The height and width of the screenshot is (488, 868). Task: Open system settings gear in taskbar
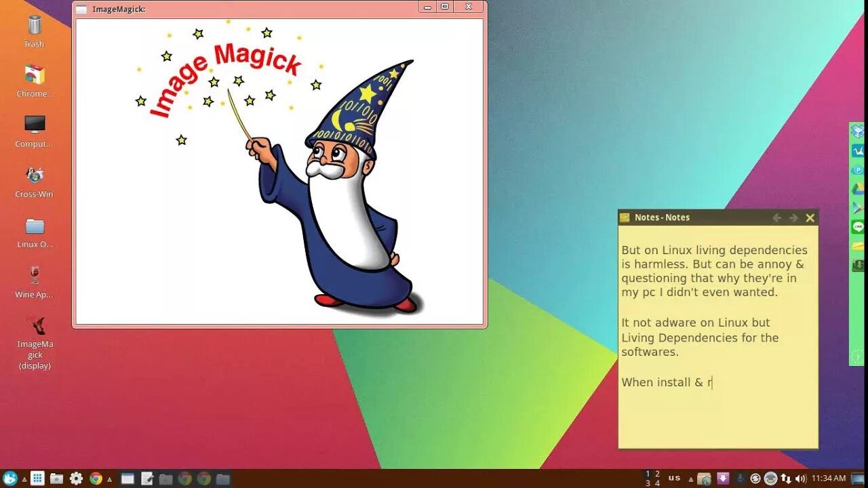76,479
